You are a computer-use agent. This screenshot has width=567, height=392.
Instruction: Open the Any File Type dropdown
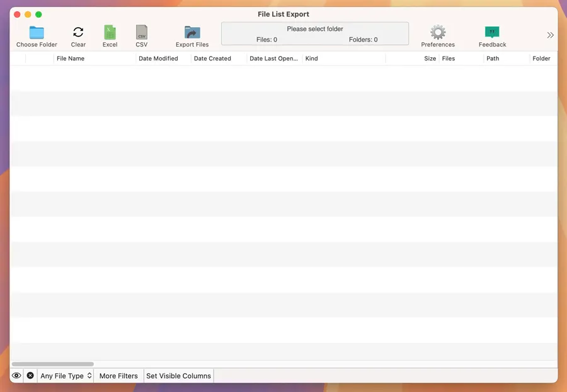[x=66, y=376]
